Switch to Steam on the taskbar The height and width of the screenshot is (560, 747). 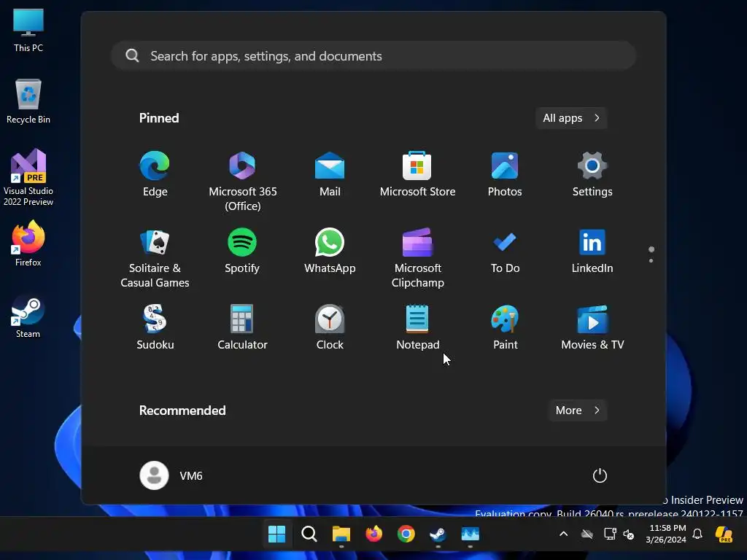coord(438,534)
